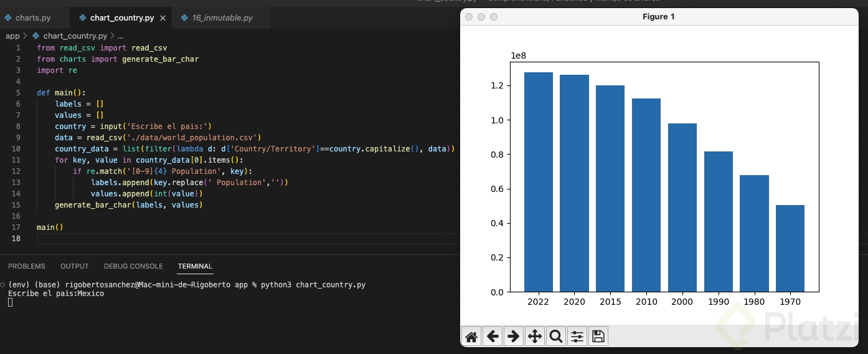Viewport: 868px width, 354px height.
Task: Click the Back arrow in the Figure 1 toolbar
Action: point(493,337)
